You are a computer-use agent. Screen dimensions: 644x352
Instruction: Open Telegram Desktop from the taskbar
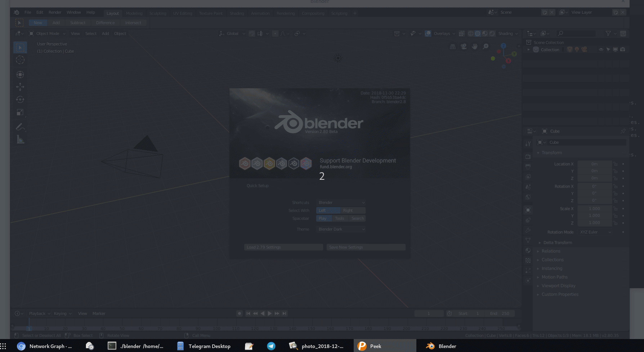(x=204, y=346)
